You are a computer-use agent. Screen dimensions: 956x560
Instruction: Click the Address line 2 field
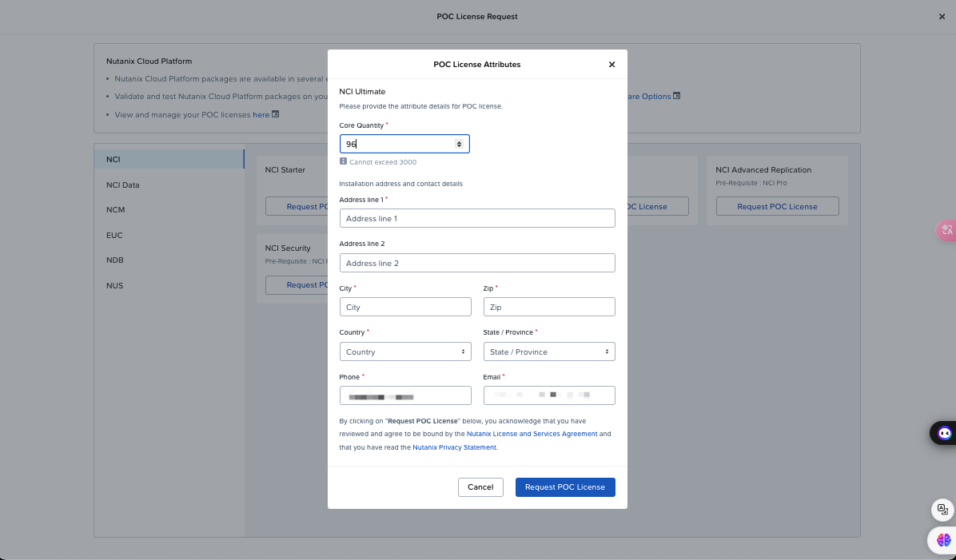click(477, 263)
